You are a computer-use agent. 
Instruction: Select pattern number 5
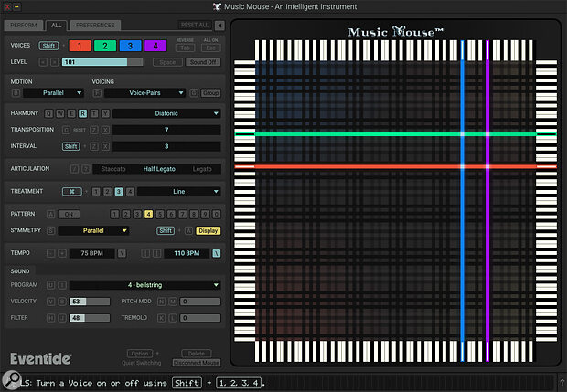point(160,214)
